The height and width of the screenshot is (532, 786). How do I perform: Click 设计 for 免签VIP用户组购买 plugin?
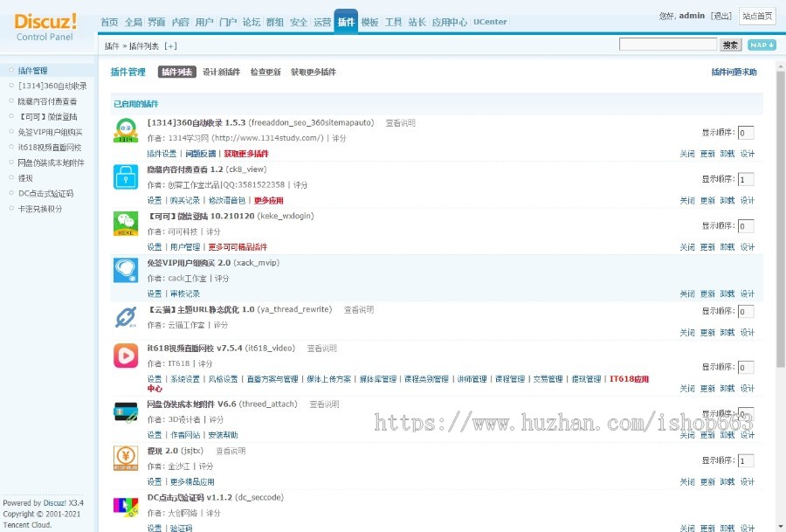pyautogui.click(x=748, y=294)
